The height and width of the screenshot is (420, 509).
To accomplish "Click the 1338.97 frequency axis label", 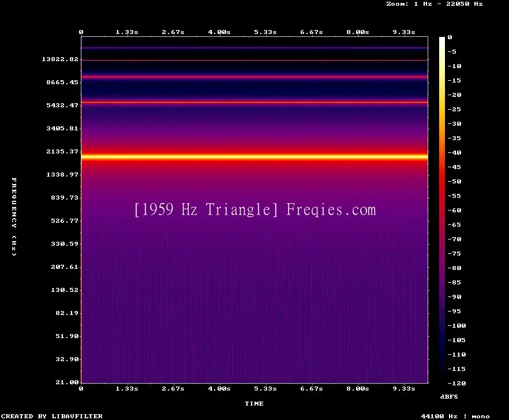I will (x=62, y=174).
